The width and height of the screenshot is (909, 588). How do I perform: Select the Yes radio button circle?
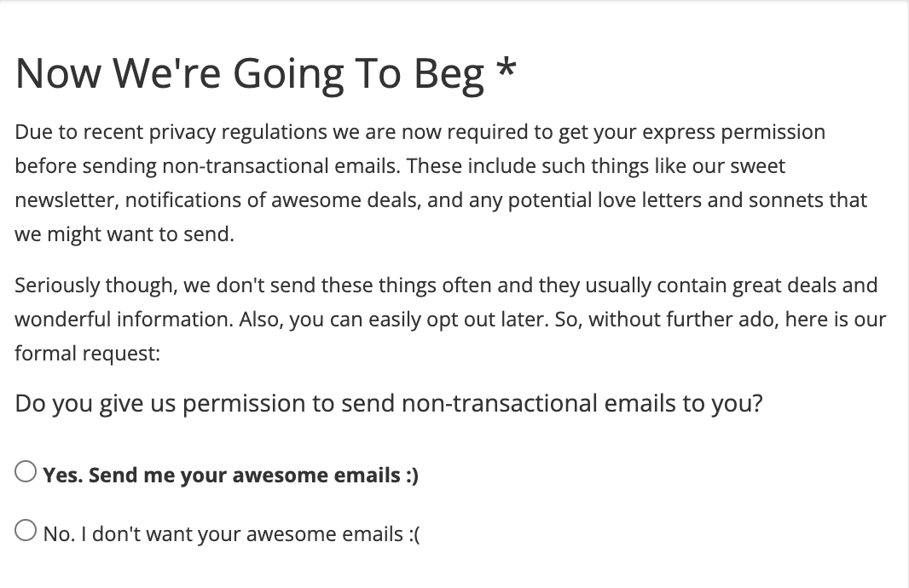coord(26,471)
